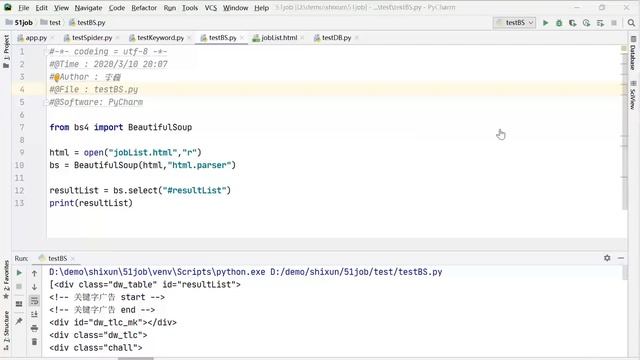Toggle the Favorites tool window

point(6,280)
